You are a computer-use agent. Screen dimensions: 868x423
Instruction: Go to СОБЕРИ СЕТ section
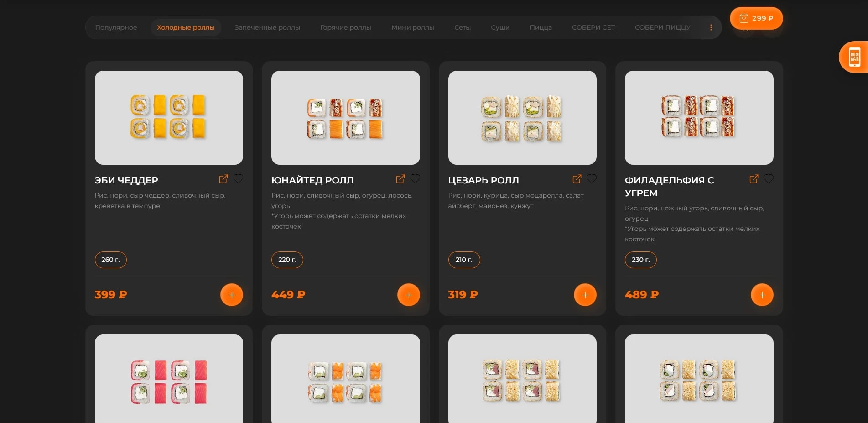click(593, 27)
